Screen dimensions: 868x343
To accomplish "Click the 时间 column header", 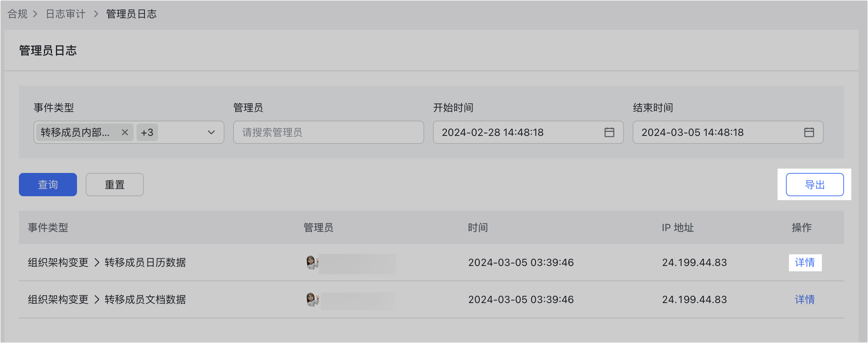I will 478,227.
